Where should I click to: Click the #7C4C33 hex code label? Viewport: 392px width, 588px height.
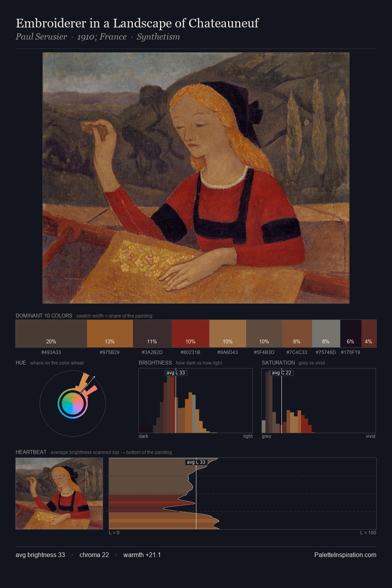point(297,352)
